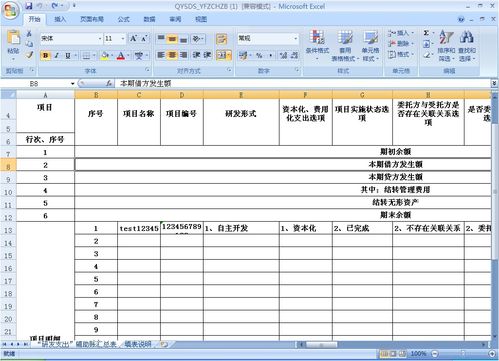Click the Comma Style icon
Image resolution: width=499 pixels, height=361 pixels.
click(271, 55)
